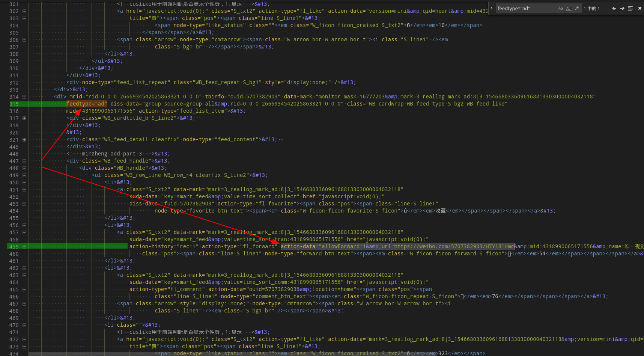Image resolution: width=644 pixels, height=356 pixels.
Task: Collapse the li fold at line 450
Action: point(24,183)
